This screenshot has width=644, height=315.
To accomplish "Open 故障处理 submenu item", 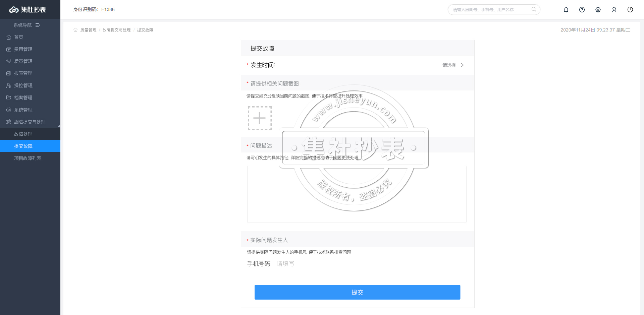I will [x=23, y=134].
